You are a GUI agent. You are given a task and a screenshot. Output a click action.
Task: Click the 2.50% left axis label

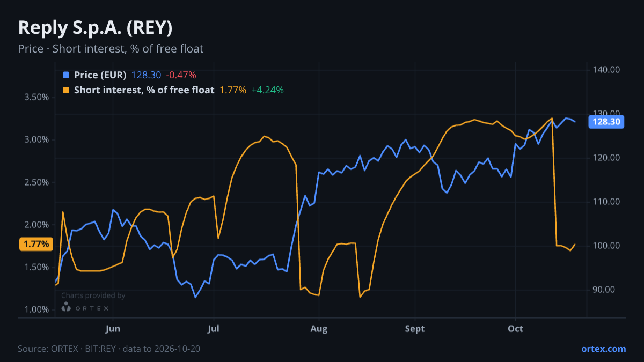36,182
